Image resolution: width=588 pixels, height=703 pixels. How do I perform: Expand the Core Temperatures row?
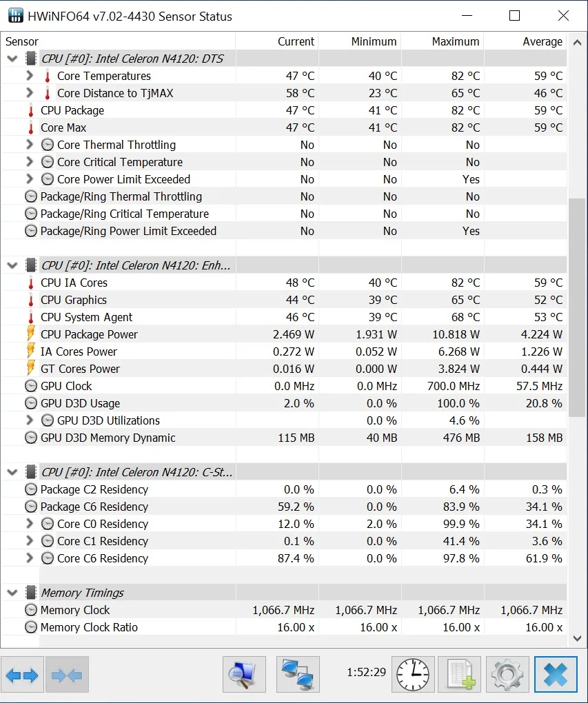pos(29,76)
